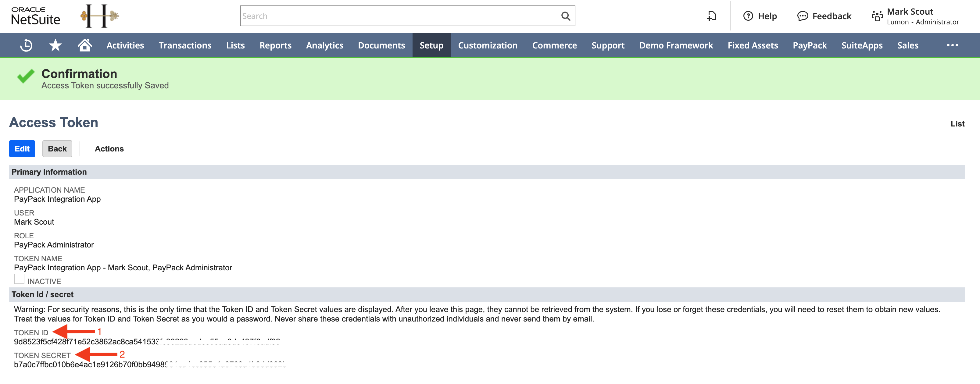Go to the Home house icon

pos(84,45)
